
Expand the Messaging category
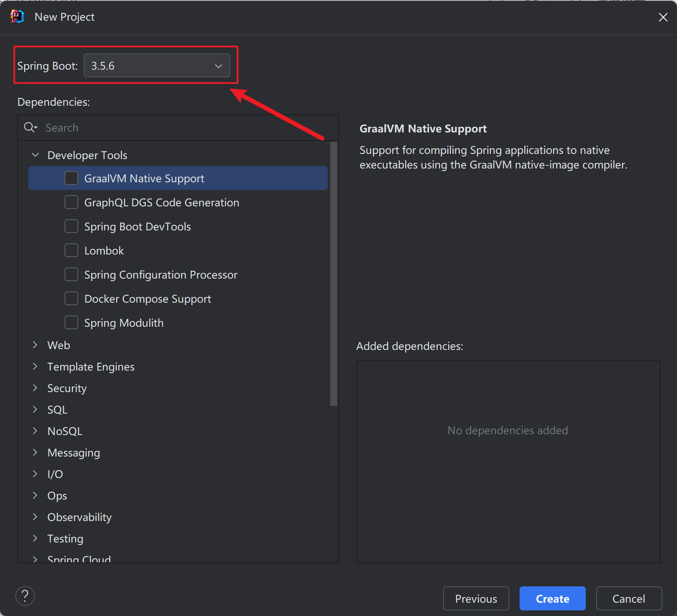coord(35,452)
